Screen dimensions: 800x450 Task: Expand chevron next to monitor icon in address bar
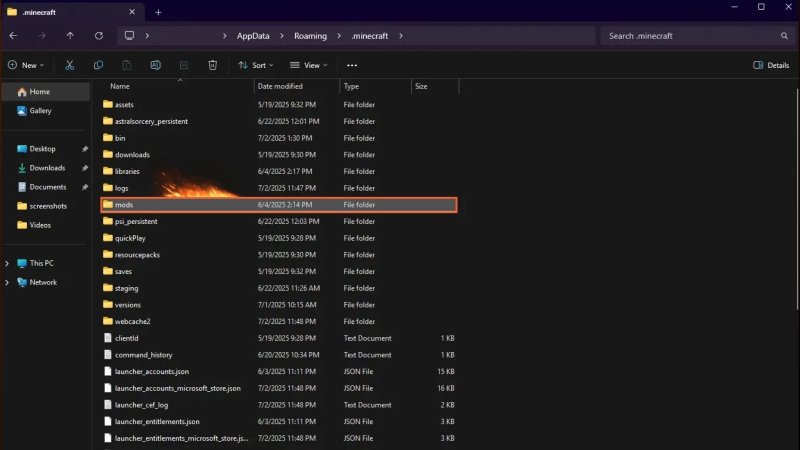(147, 36)
